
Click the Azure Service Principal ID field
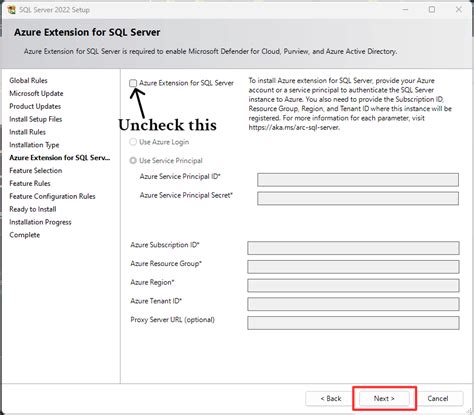(358, 180)
